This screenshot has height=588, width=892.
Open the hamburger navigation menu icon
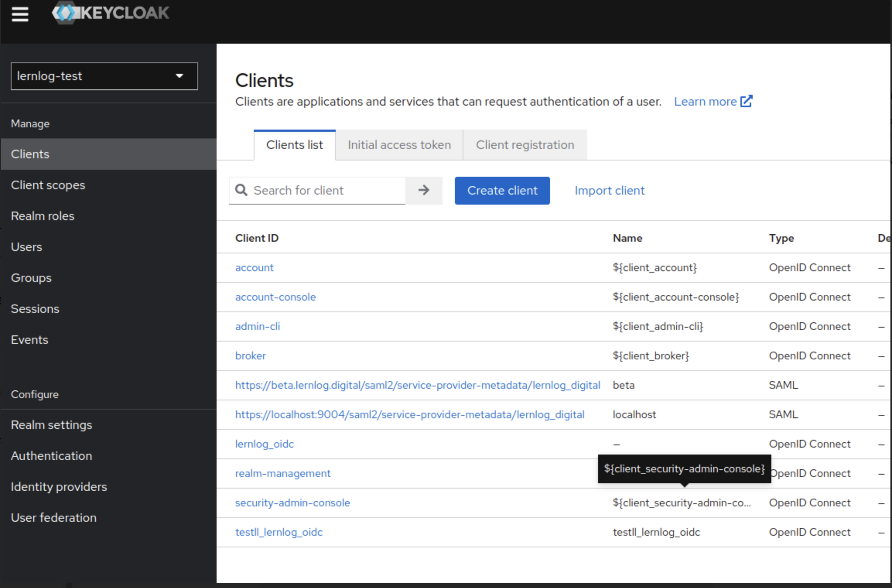click(20, 14)
